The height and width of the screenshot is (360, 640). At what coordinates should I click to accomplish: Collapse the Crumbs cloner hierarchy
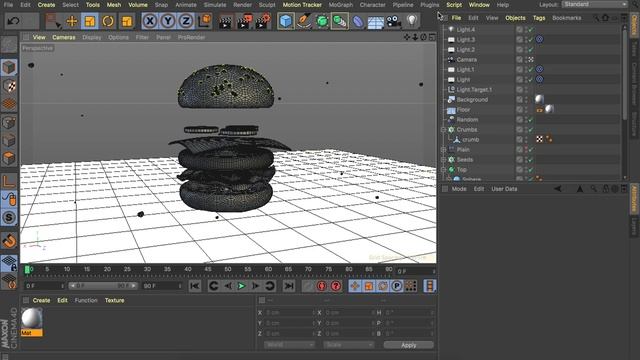(x=444, y=130)
